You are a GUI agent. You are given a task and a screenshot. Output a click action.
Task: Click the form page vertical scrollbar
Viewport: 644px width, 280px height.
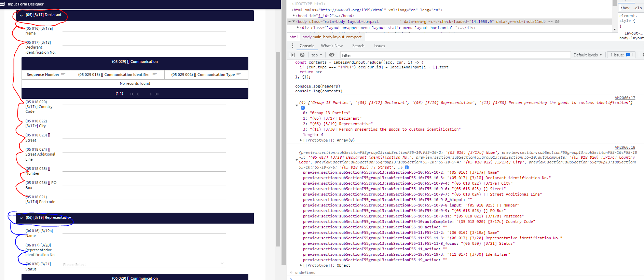click(278, 149)
